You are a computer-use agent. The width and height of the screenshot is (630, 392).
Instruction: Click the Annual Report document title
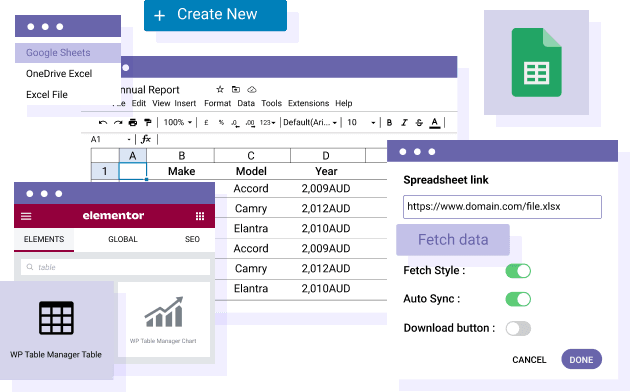[x=150, y=90]
